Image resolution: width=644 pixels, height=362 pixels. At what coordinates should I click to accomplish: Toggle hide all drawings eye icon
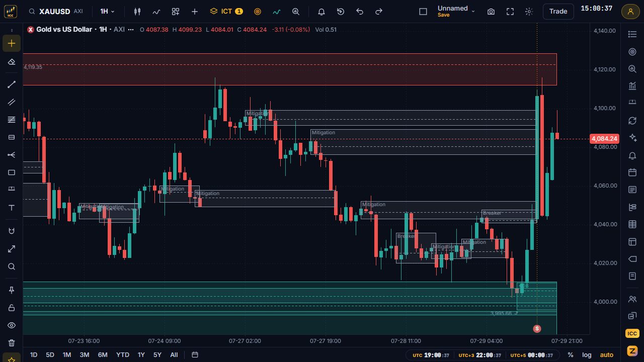click(12, 325)
